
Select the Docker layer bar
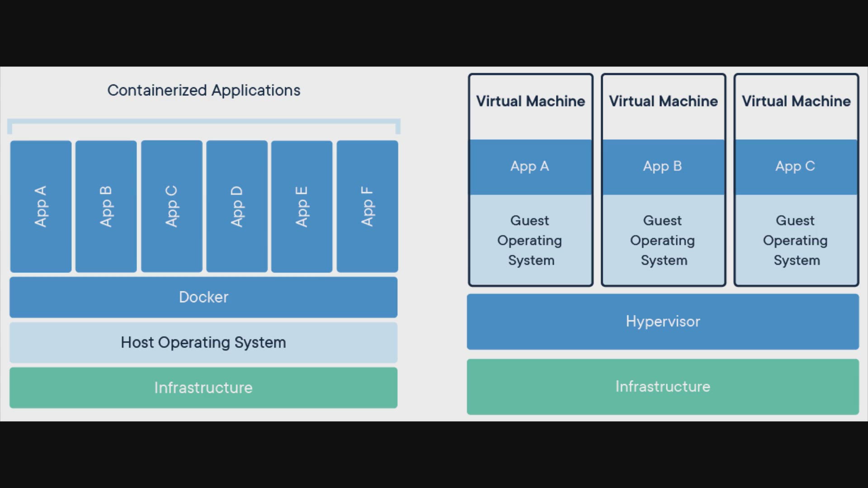[x=203, y=297]
